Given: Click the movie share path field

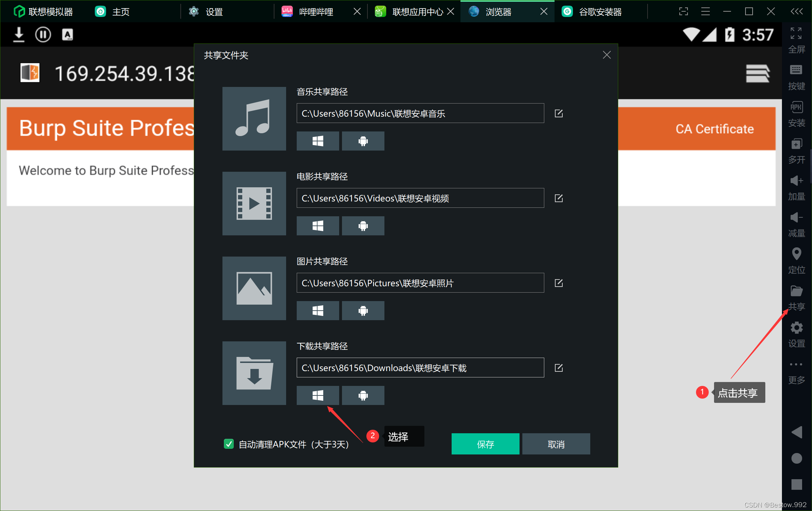Looking at the screenshot, I should pyautogui.click(x=420, y=198).
